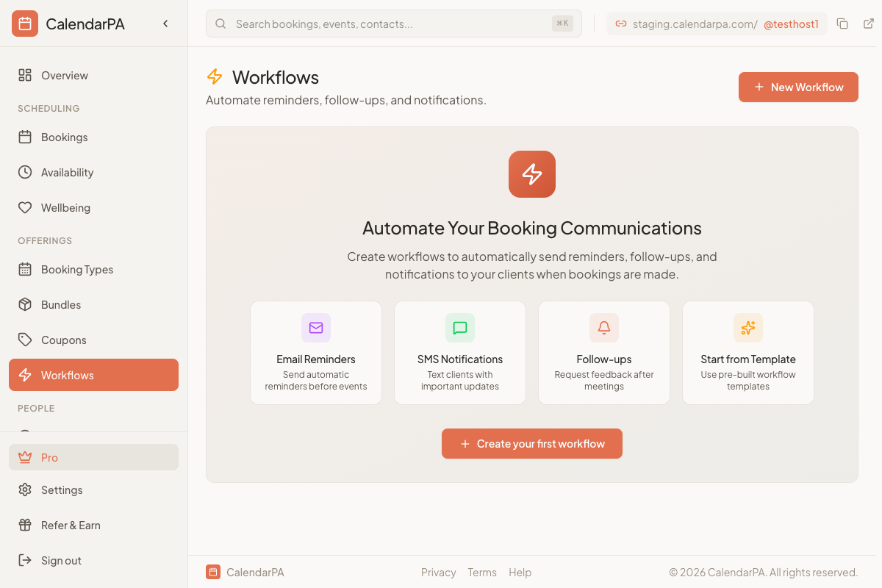The width and height of the screenshot is (882, 588).
Task: Click the Availability clock icon
Action: 24,172
